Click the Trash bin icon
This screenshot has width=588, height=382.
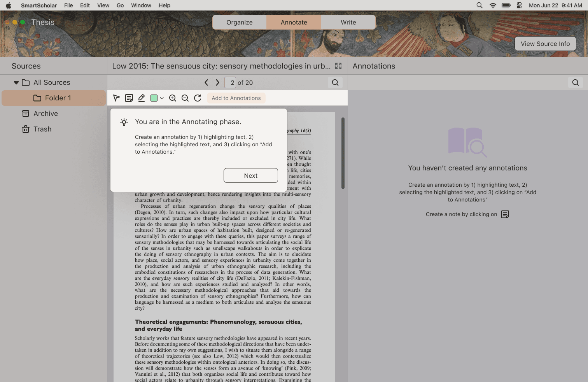tap(26, 129)
